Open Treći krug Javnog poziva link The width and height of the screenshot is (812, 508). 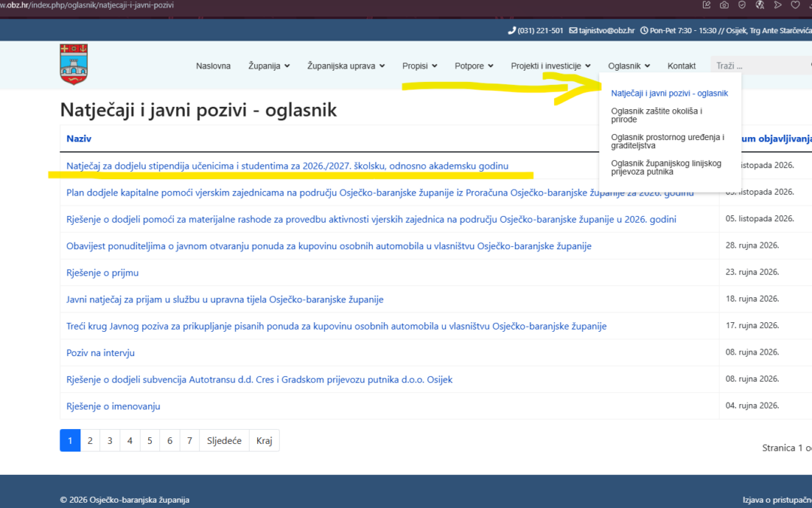(336, 326)
